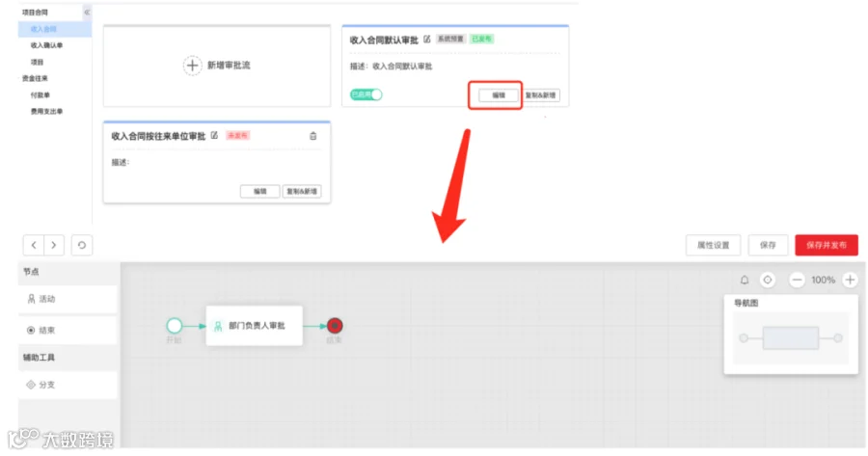This screenshot has width=868, height=456.
Task: Click the red 保存并发布 button
Action: coord(827,245)
